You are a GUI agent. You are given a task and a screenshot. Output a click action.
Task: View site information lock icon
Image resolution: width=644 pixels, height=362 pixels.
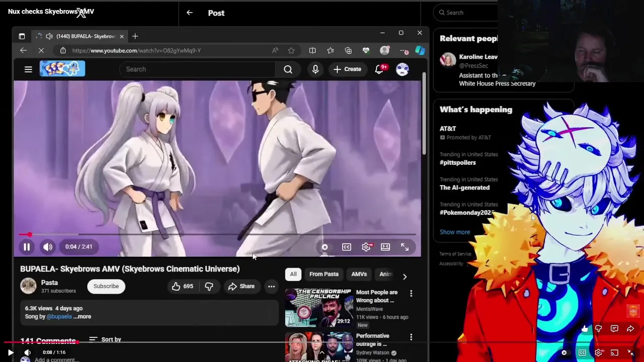[x=63, y=50]
